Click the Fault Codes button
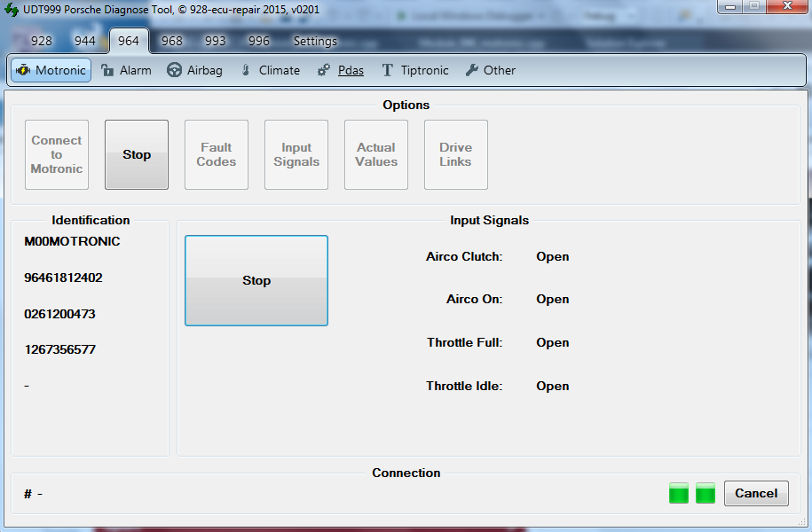The image size is (812, 532). coord(217,154)
